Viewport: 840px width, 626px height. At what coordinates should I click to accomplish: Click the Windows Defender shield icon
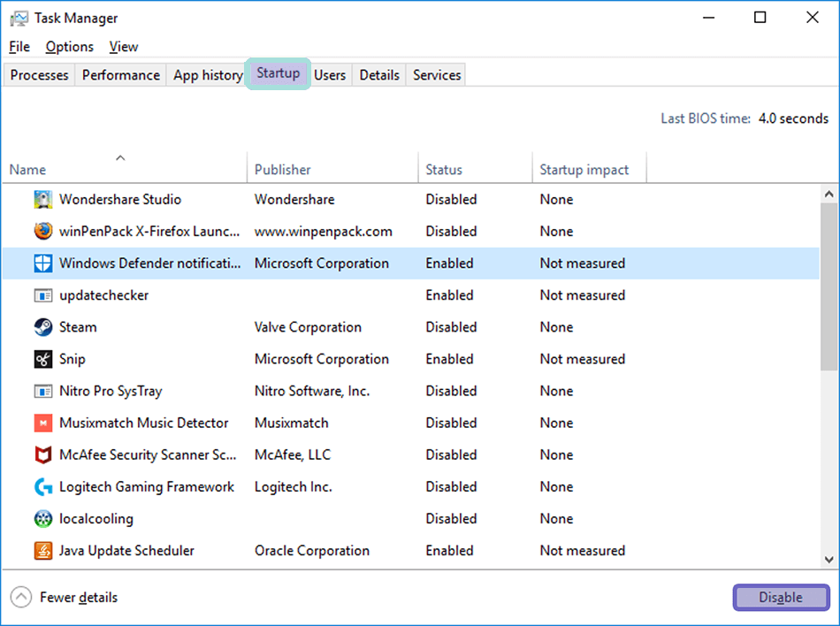coord(43,263)
